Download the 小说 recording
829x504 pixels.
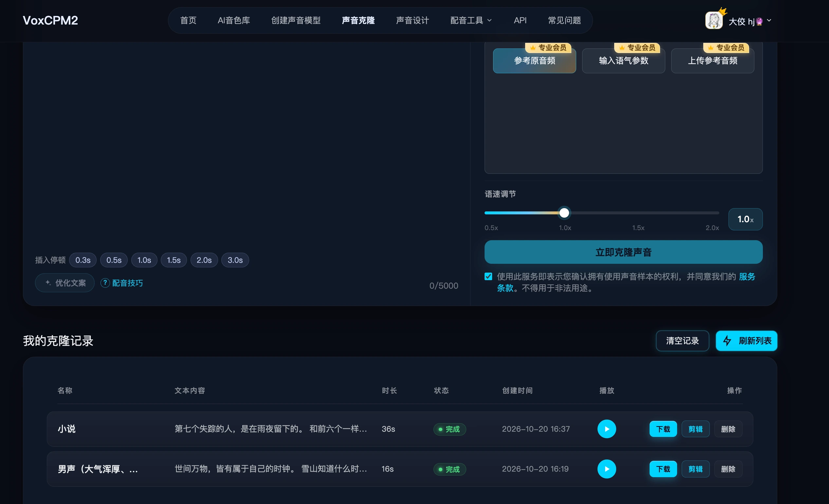coord(663,429)
